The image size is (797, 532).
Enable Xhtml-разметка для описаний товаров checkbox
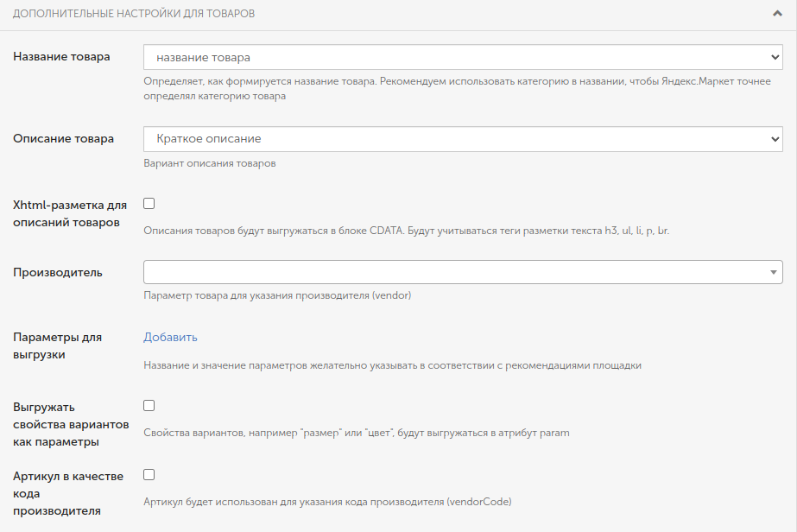[149, 204]
